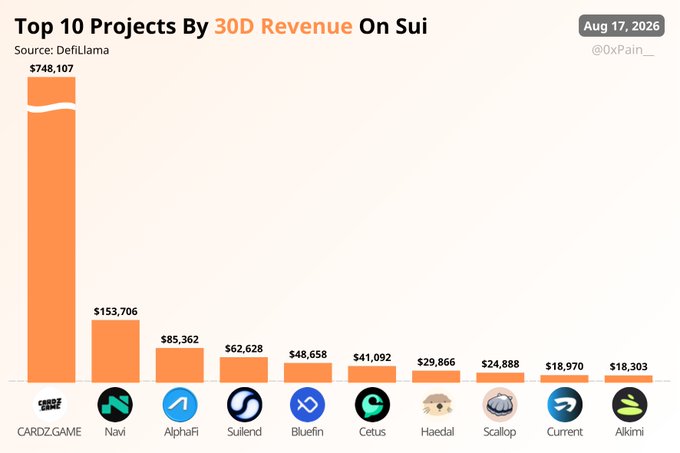The height and width of the screenshot is (453, 680).
Task: Click the Navi logo icon
Action: (115, 404)
